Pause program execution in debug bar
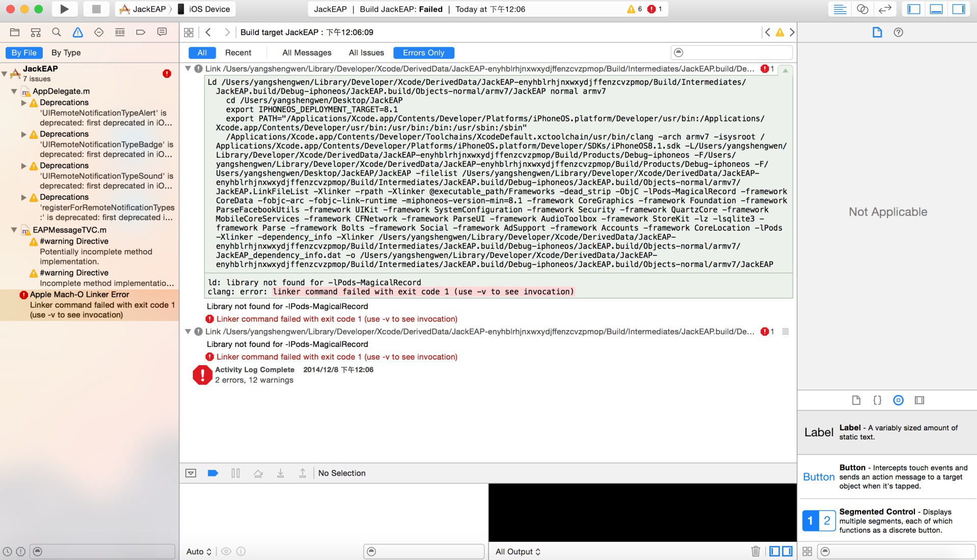Screen dimensions: 977x560 pyautogui.click(x=236, y=473)
